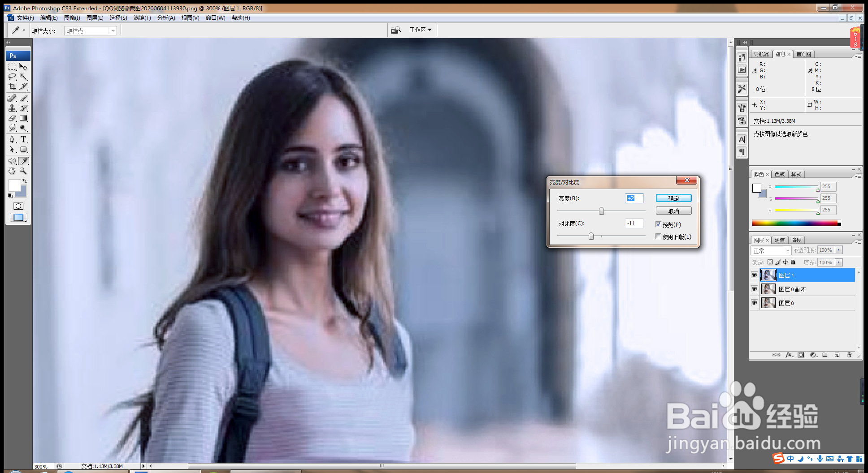Screen dimensions: 868x473
Task: Switch to the 色板 swatches tab
Action: point(780,174)
